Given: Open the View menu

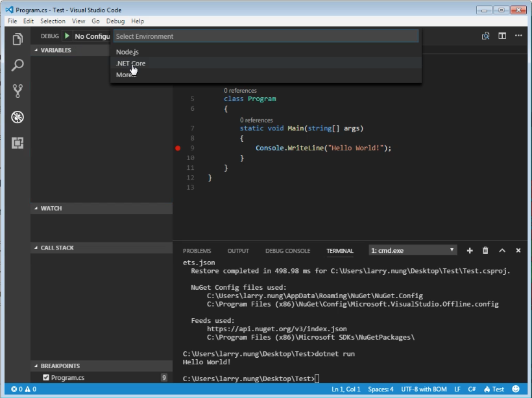Looking at the screenshot, I should [79, 21].
